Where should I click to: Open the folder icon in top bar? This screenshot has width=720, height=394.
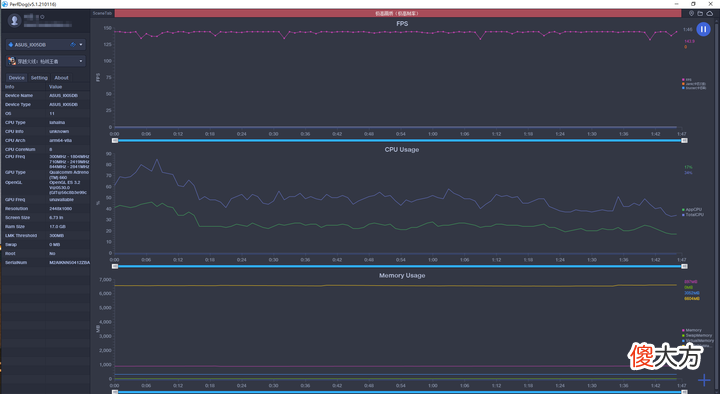click(700, 13)
